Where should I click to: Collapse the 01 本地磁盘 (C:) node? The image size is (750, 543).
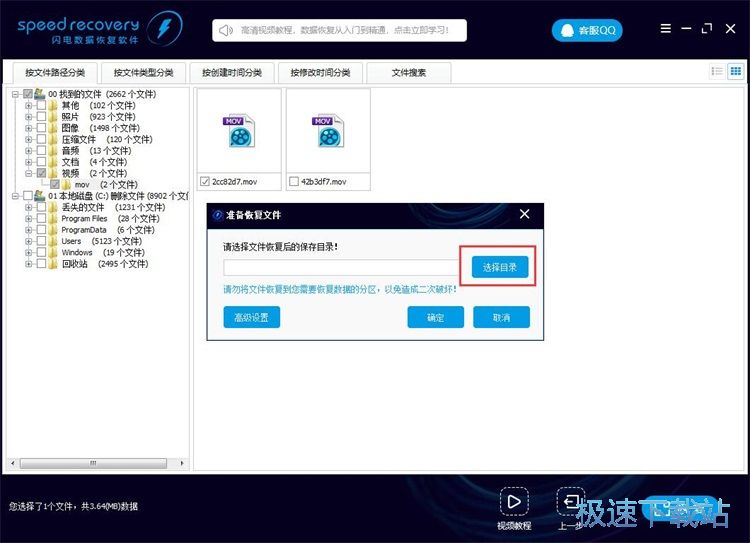point(16,196)
